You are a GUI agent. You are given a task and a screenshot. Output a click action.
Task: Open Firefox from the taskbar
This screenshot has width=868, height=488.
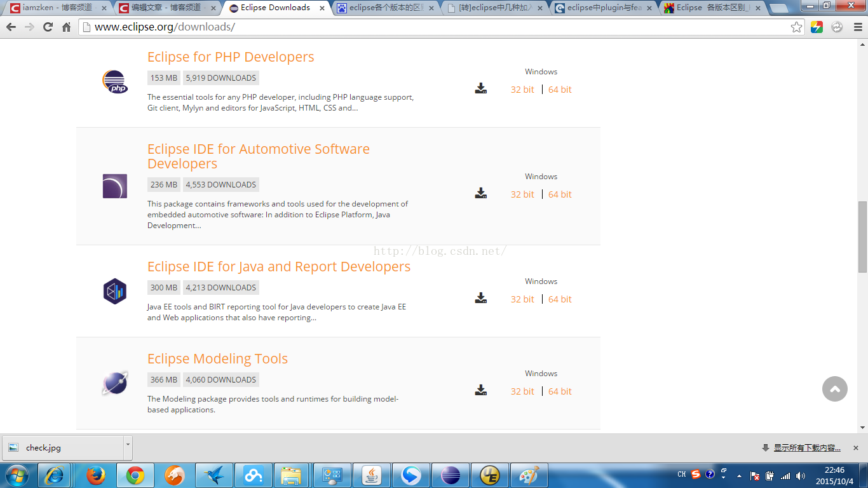click(x=96, y=475)
